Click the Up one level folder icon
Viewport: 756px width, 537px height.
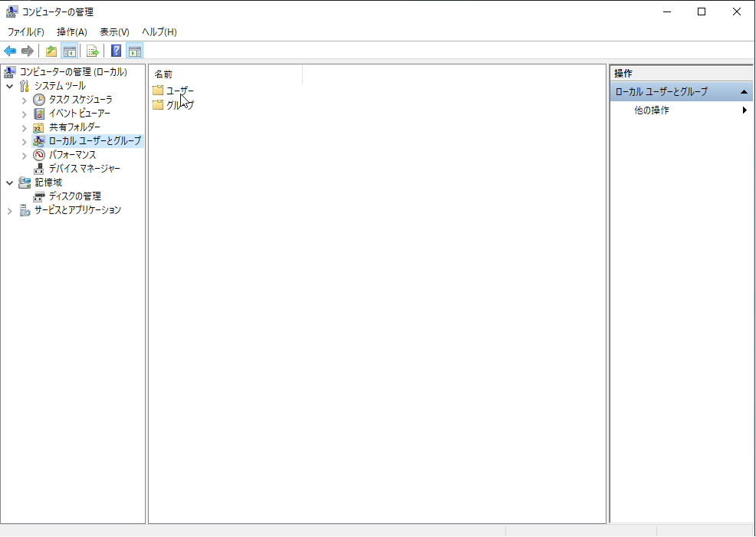click(51, 51)
